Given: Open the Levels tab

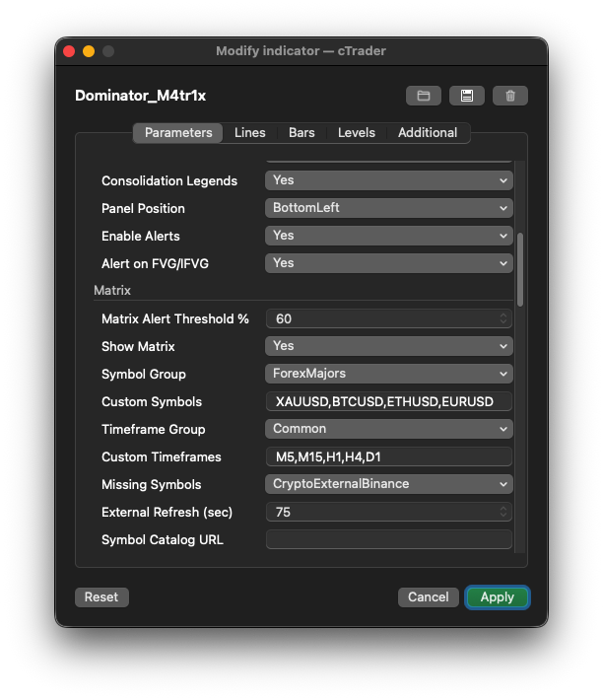Looking at the screenshot, I should pyautogui.click(x=357, y=132).
